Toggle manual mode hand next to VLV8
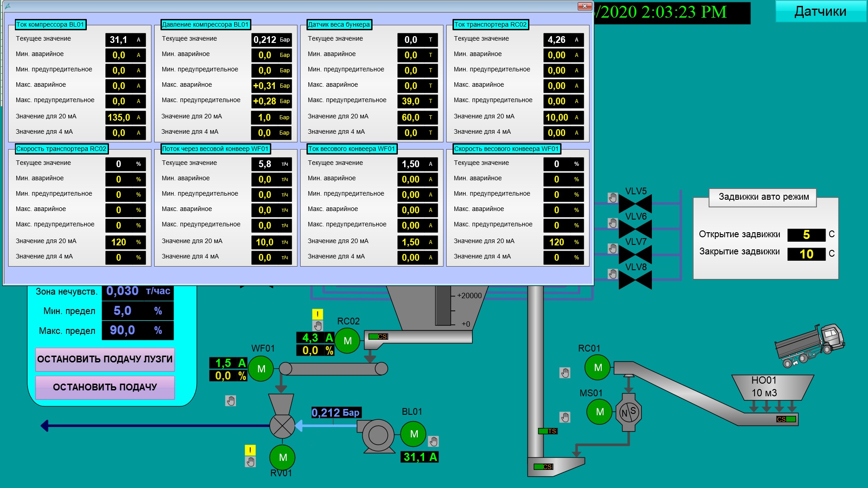The image size is (868, 488). (x=613, y=274)
